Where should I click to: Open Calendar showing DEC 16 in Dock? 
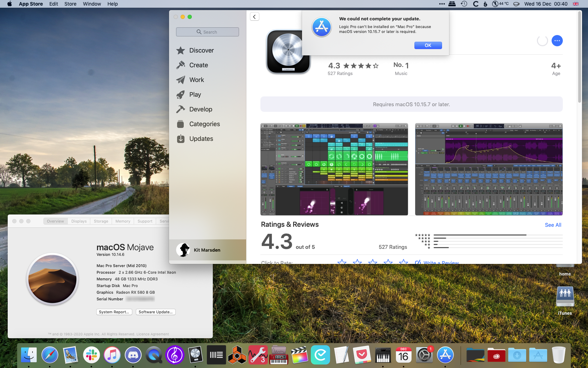[404, 355]
